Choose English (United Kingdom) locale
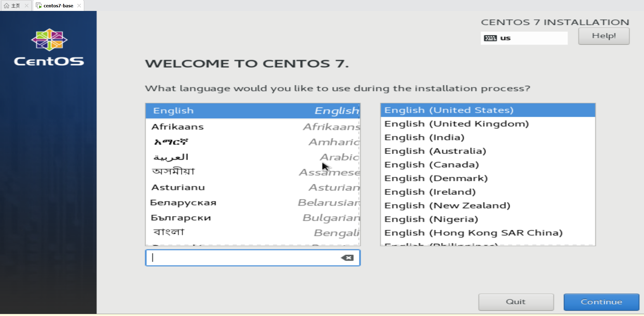Screen dimensions: 644x316 [488, 124]
